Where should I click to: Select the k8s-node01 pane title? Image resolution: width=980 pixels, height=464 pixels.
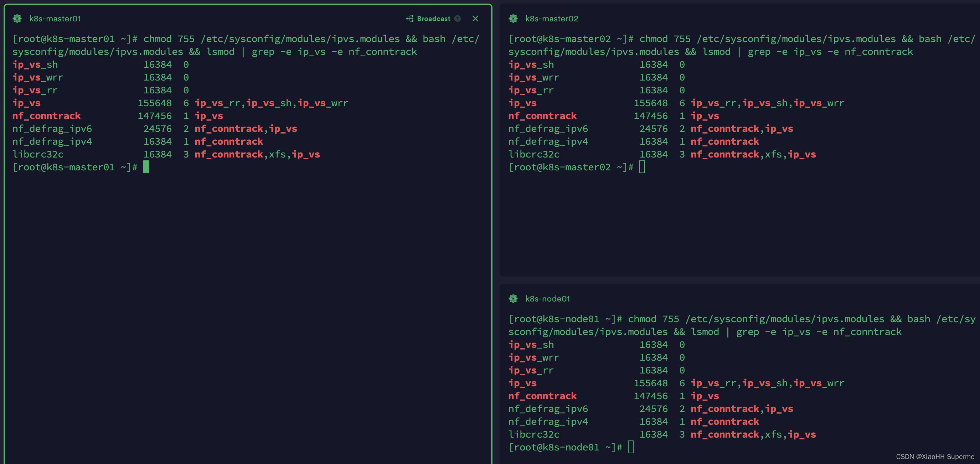(x=547, y=299)
